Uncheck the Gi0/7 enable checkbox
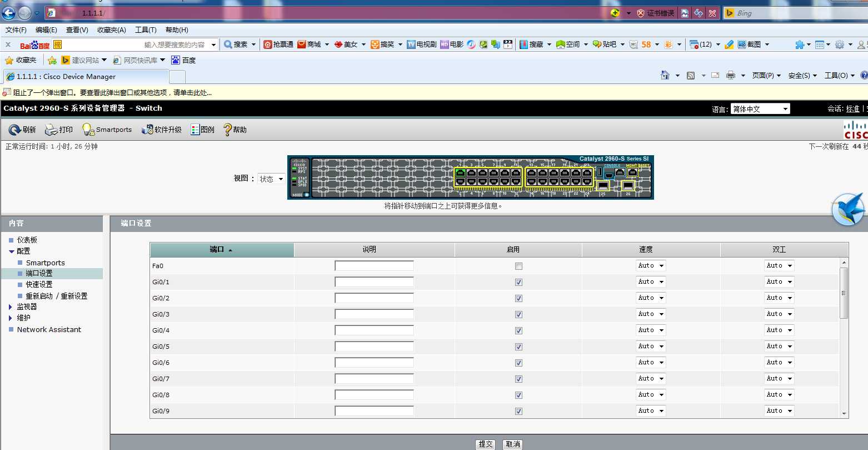 [x=518, y=379]
